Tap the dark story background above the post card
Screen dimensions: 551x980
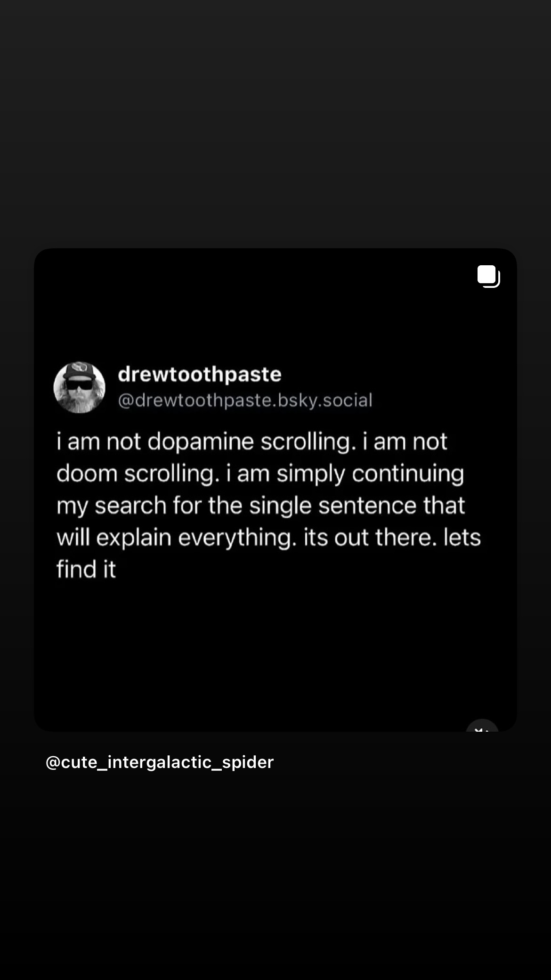click(x=275, y=122)
